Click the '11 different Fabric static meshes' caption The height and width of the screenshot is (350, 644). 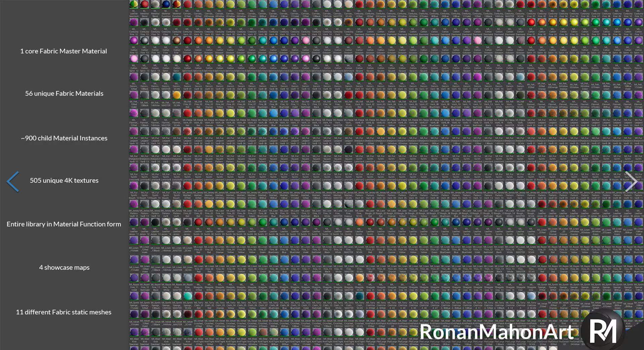pos(63,312)
